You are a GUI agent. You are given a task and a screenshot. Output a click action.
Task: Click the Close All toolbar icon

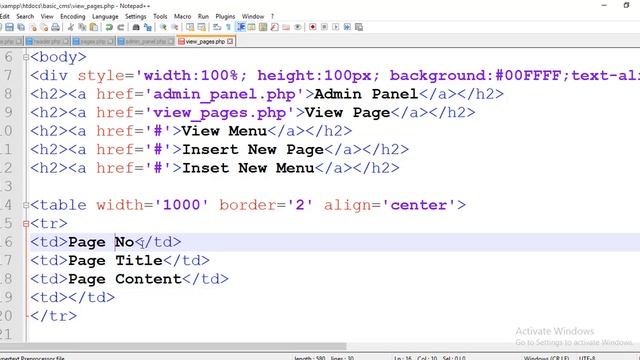pyautogui.click(x=44, y=27)
